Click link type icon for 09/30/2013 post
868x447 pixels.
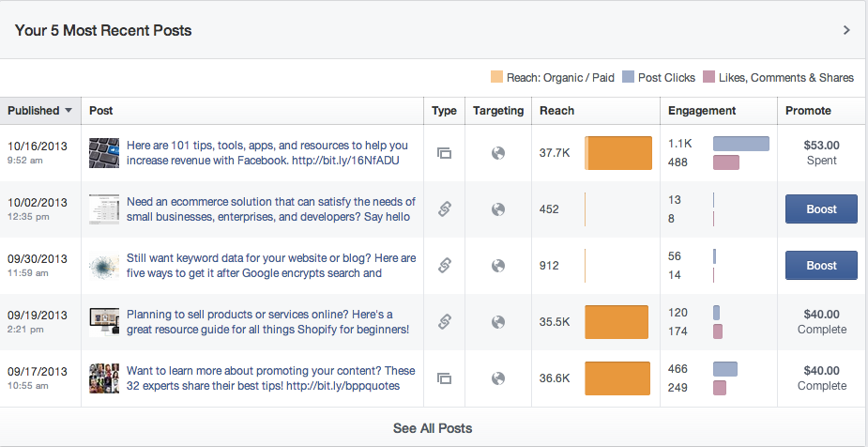click(445, 266)
